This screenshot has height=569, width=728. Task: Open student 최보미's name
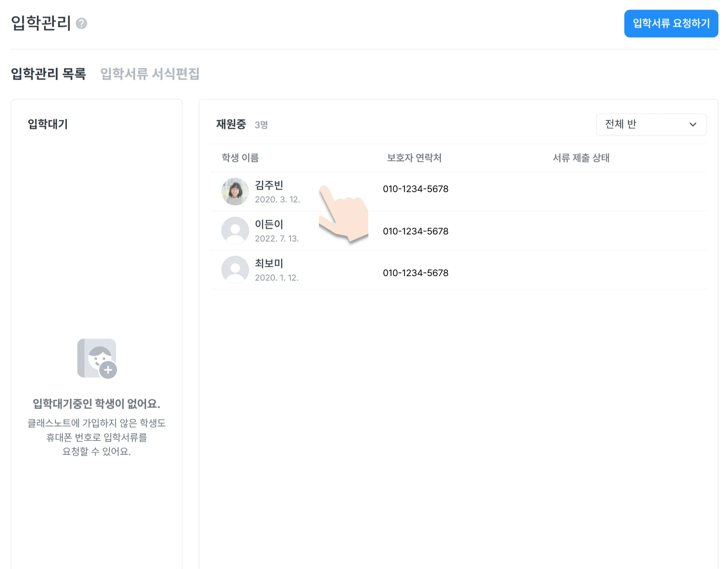[269, 263]
